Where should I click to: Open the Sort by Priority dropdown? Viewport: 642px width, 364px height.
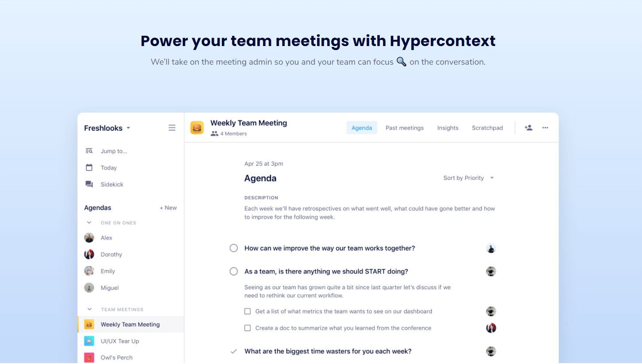468,178
